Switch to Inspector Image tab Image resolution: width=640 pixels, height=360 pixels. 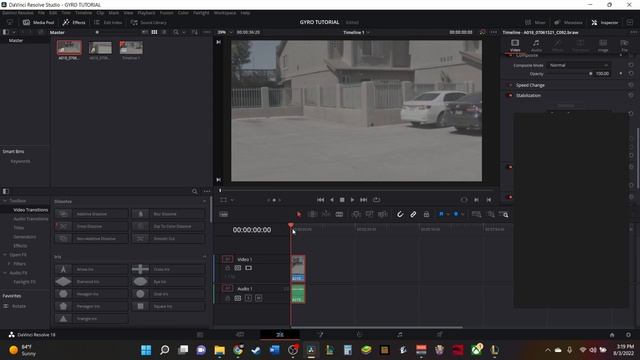click(x=603, y=45)
